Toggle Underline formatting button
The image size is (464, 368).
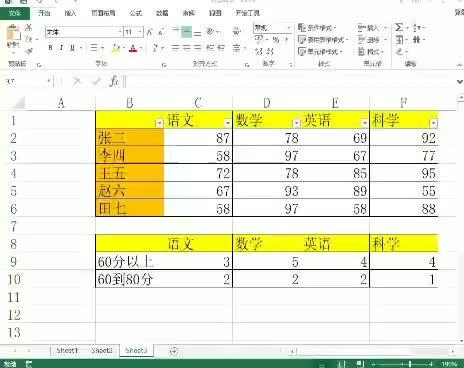tap(72, 48)
